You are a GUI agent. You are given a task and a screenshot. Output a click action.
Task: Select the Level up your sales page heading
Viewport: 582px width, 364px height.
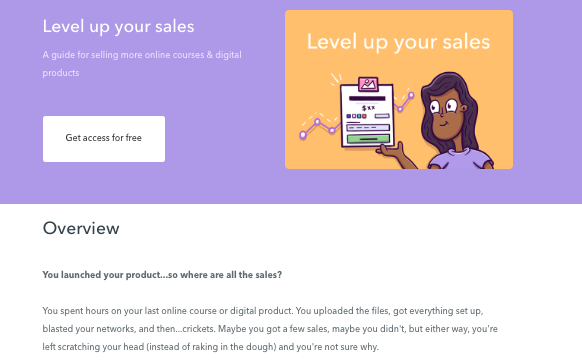pos(118,27)
